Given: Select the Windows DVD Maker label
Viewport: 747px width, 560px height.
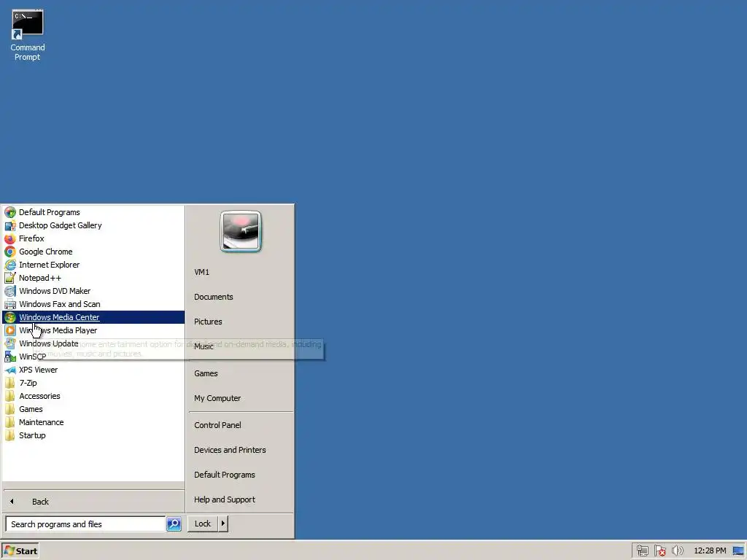Looking at the screenshot, I should pyautogui.click(x=55, y=291).
